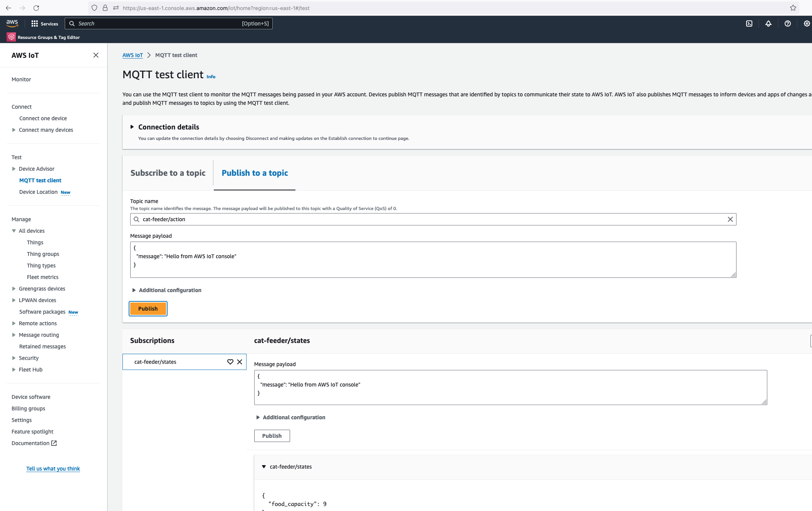The width and height of the screenshot is (812, 511).
Task: Expand Security in sidebar
Action: [14, 358]
